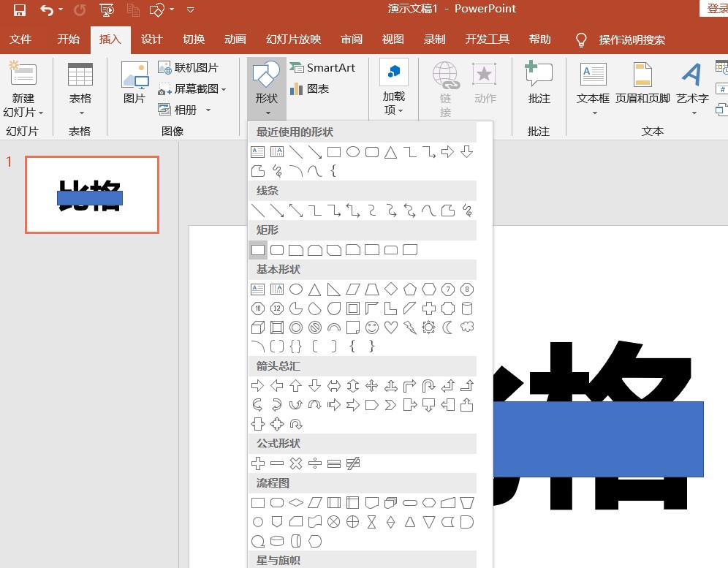Image resolution: width=728 pixels, height=568 pixels.
Task: Select the heart shape
Action: (391, 327)
